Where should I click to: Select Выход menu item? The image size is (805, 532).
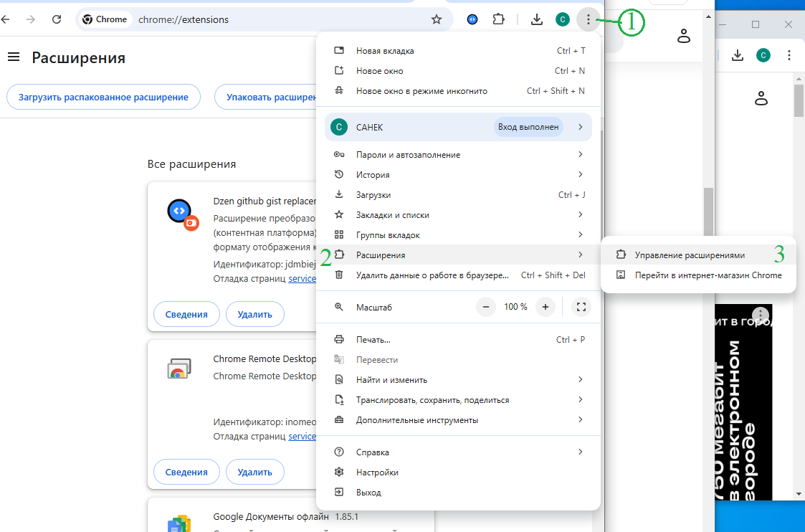click(459, 493)
